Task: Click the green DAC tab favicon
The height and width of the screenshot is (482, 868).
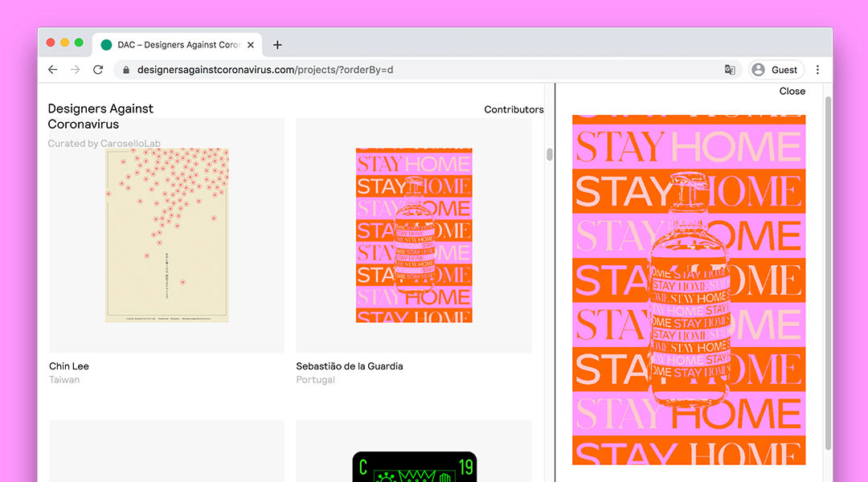Action: pos(106,45)
